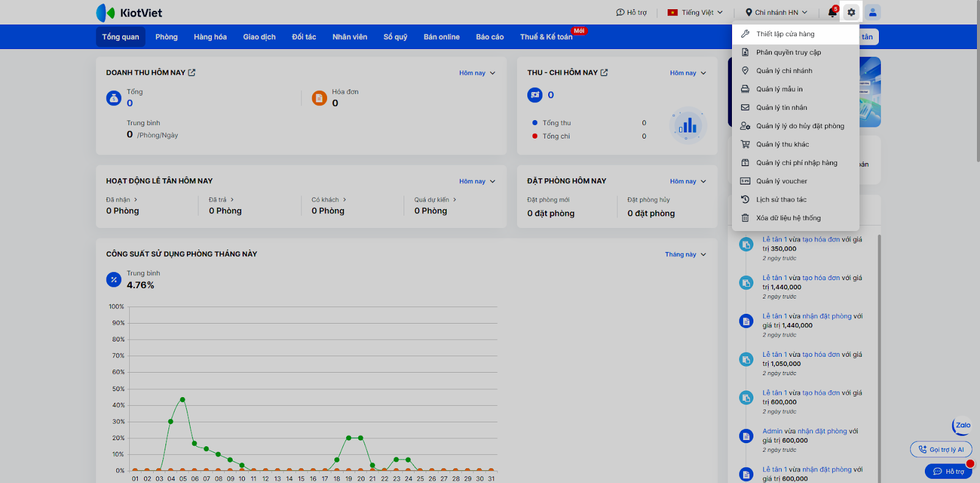Select Quản lý mẫu in menu entry
Image resolution: width=980 pixels, height=483 pixels.
pos(796,89)
